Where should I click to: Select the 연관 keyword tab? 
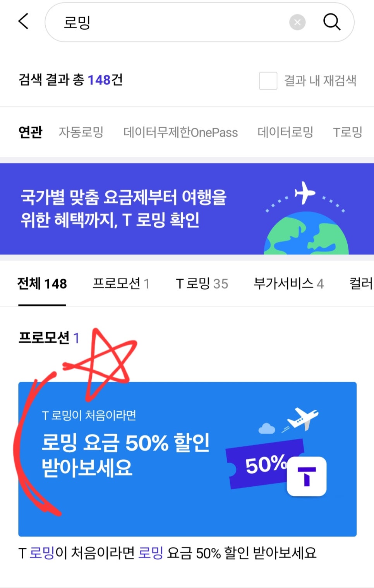30,132
